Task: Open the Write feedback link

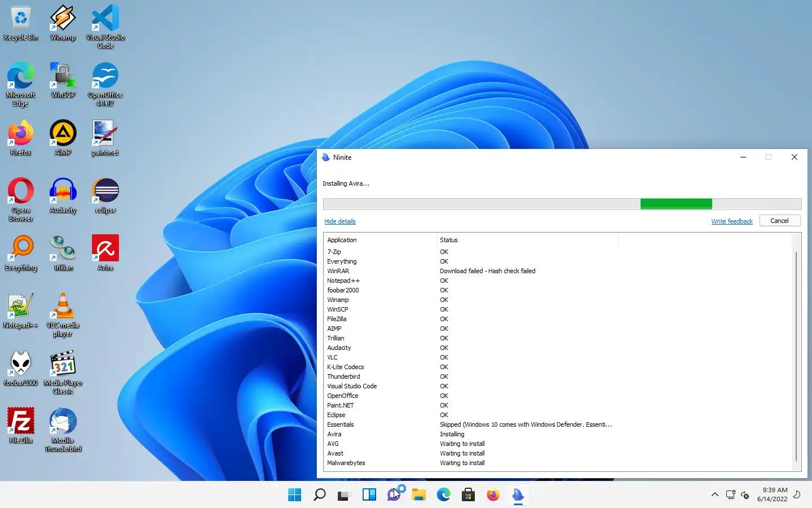Action: pyautogui.click(x=731, y=221)
